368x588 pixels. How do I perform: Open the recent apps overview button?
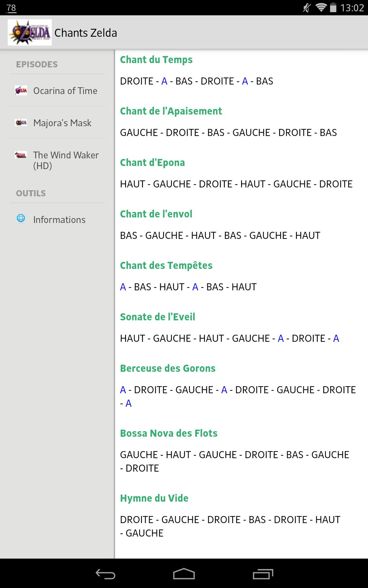(x=263, y=574)
